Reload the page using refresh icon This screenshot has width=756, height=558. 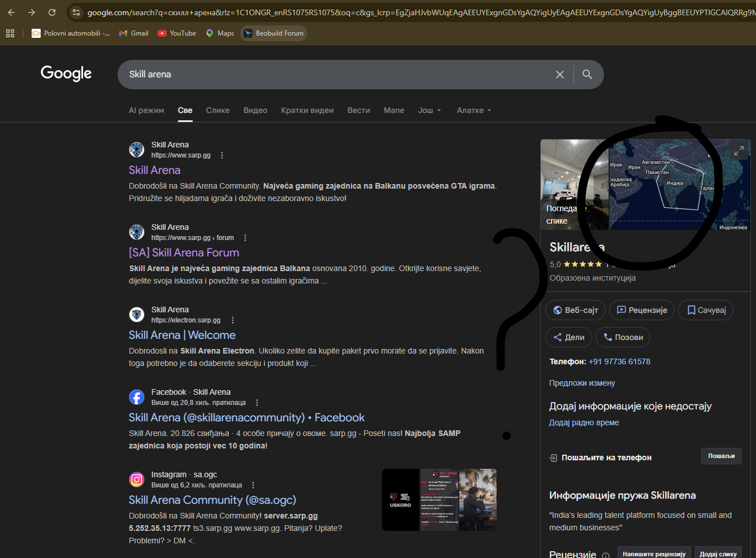(52, 12)
